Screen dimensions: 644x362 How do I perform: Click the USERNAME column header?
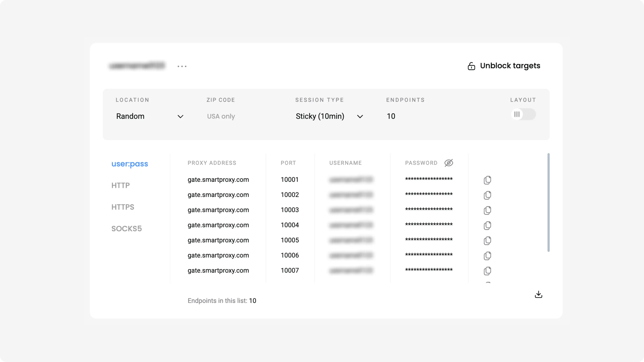tap(345, 163)
